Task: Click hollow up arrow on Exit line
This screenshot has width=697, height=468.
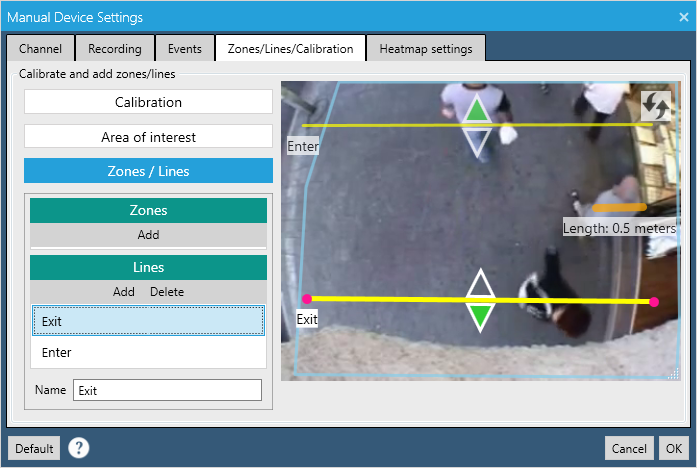Action: click(x=480, y=283)
